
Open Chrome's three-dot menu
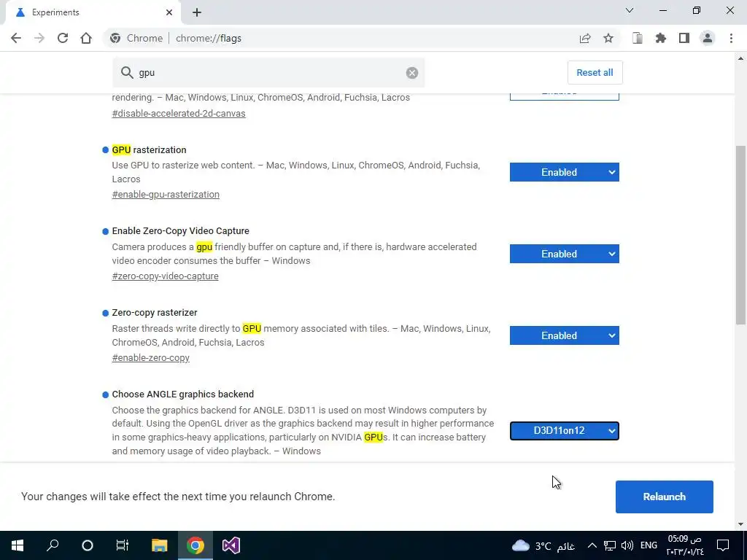point(731,38)
